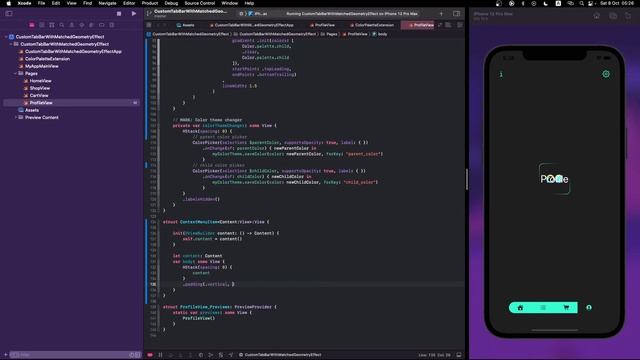Click the add library plus button
The width and height of the screenshot is (640, 360).
(441, 13)
